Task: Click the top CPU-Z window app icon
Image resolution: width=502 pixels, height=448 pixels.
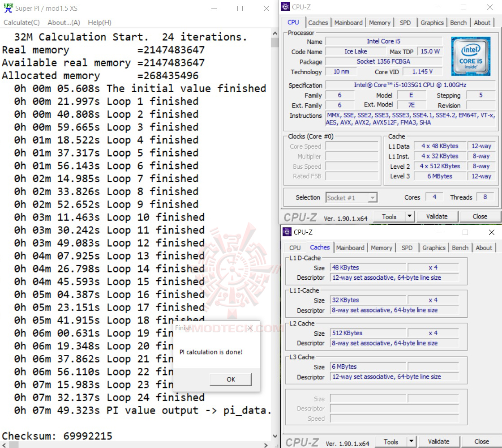Action: point(285,7)
